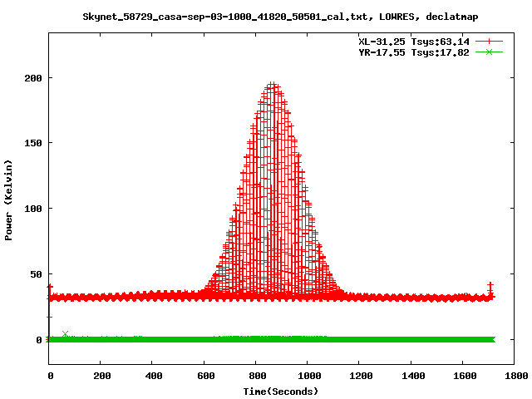The height and width of the screenshot is (399, 532).
Task: Click x-axis tick label 1000
Action: pyautogui.click(x=309, y=376)
